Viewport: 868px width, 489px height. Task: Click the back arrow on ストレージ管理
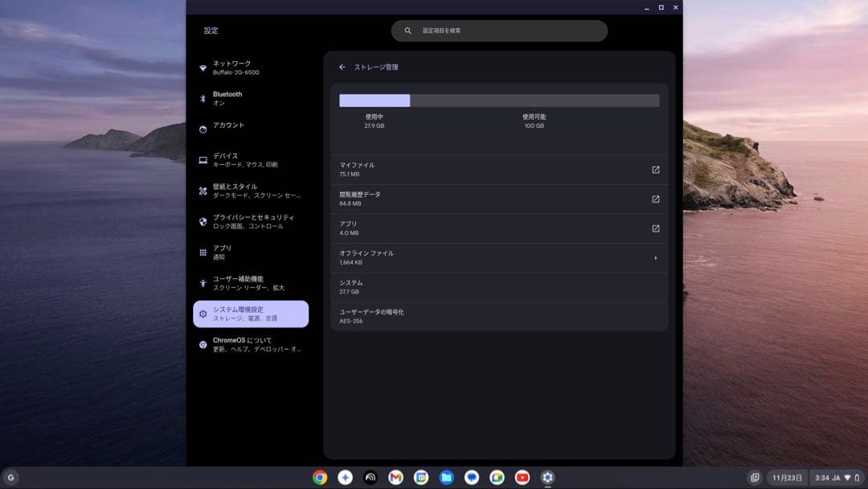pyautogui.click(x=343, y=67)
